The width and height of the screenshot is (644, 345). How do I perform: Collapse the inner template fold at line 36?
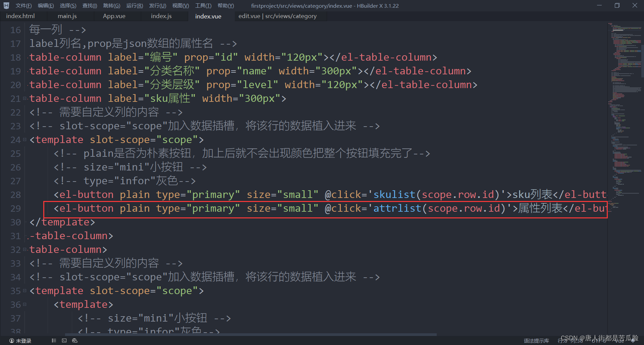(25, 304)
